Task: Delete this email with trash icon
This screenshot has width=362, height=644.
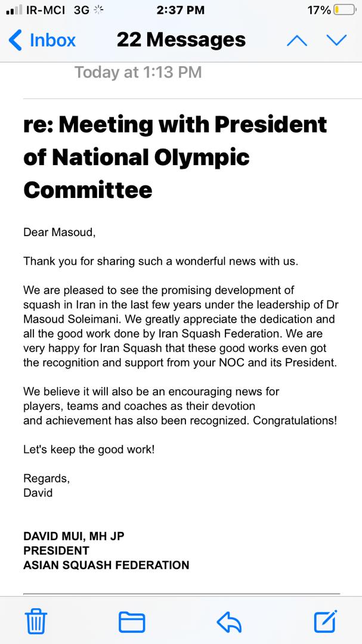Action: [36, 621]
